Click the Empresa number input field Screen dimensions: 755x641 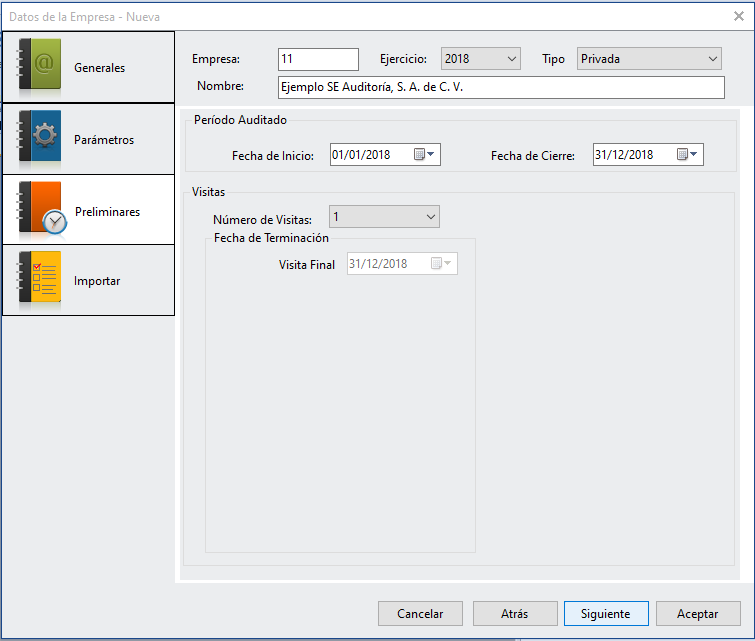click(318, 59)
